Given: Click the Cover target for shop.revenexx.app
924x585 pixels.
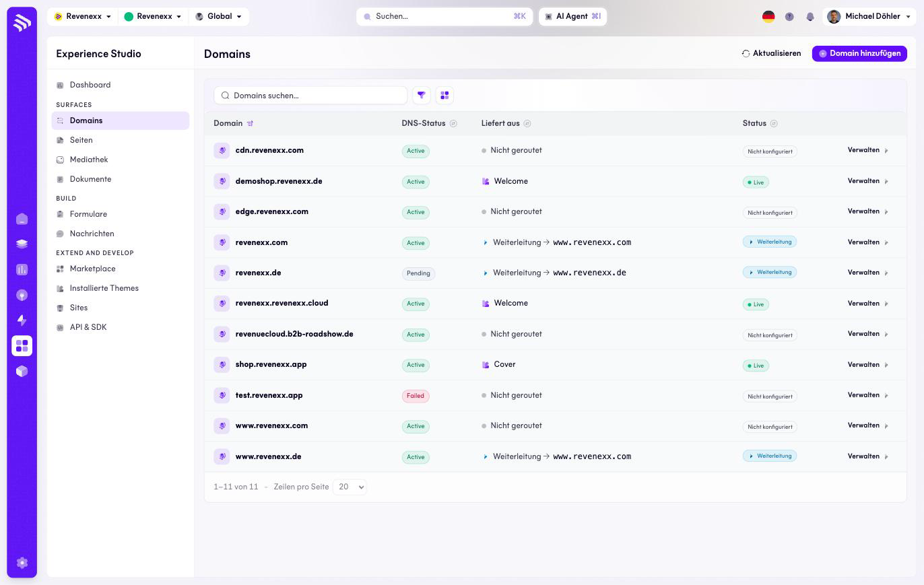Looking at the screenshot, I should tap(504, 365).
